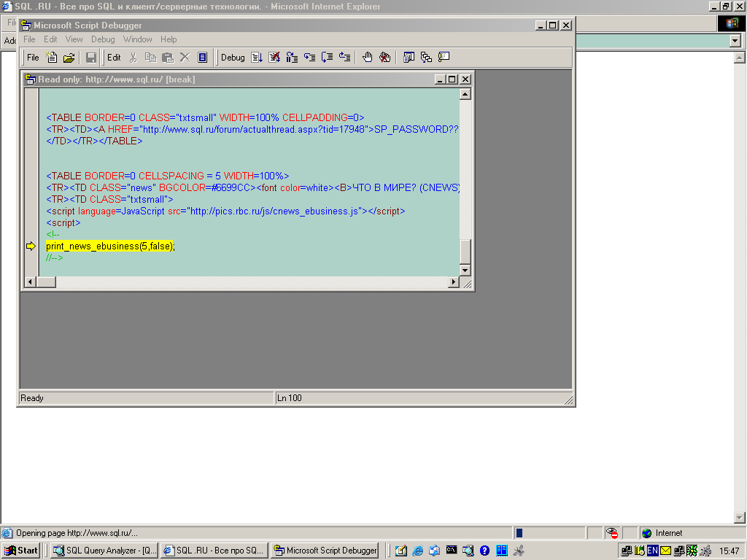
Task: Clear All Breakpoints with crossed hand icon
Action: point(384,58)
